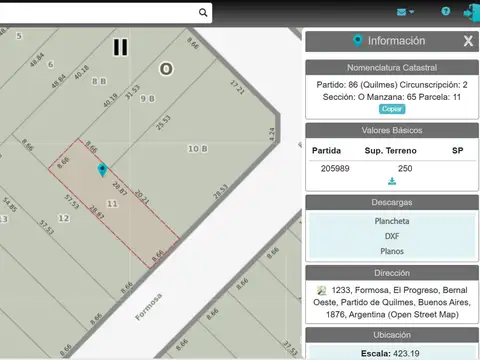Image resolution: width=480 pixels, height=360 pixels.
Task: Open the Planos download link
Action: click(x=392, y=251)
